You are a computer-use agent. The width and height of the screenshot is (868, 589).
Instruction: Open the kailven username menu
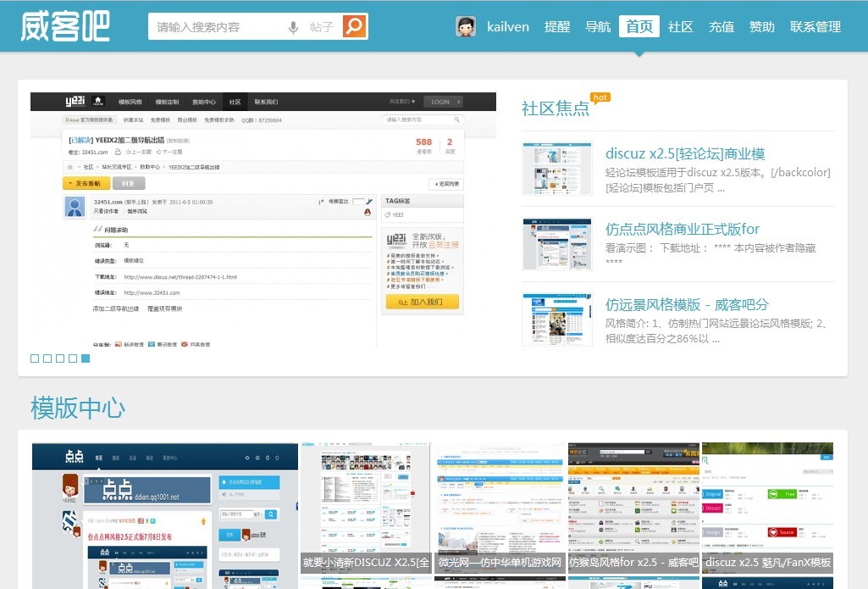pyautogui.click(x=508, y=26)
